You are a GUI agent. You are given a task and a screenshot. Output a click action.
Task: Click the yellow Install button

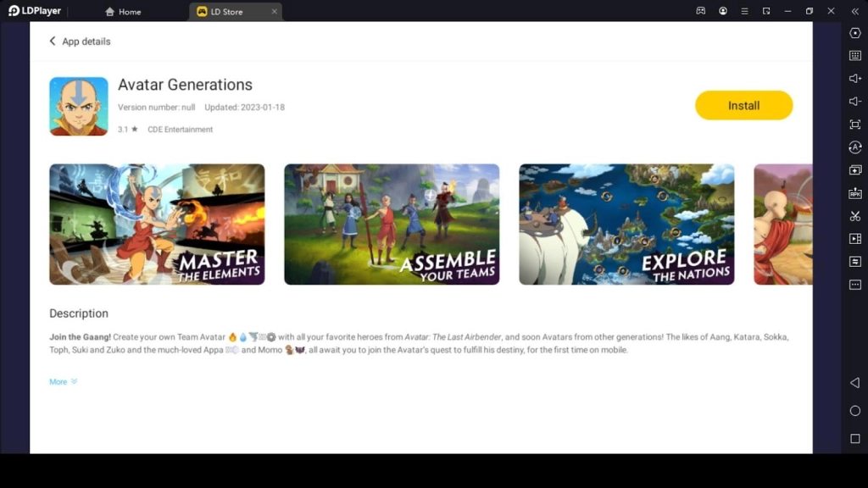[x=743, y=106]
